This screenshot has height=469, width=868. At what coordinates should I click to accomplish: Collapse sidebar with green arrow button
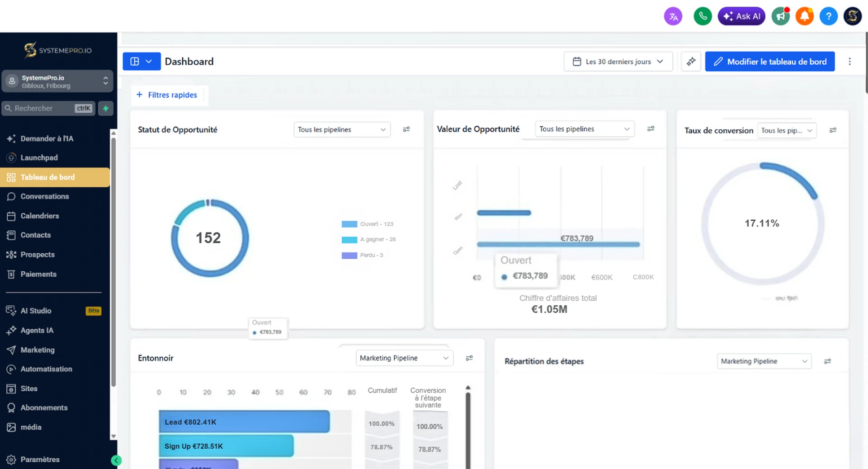(116, 460)
